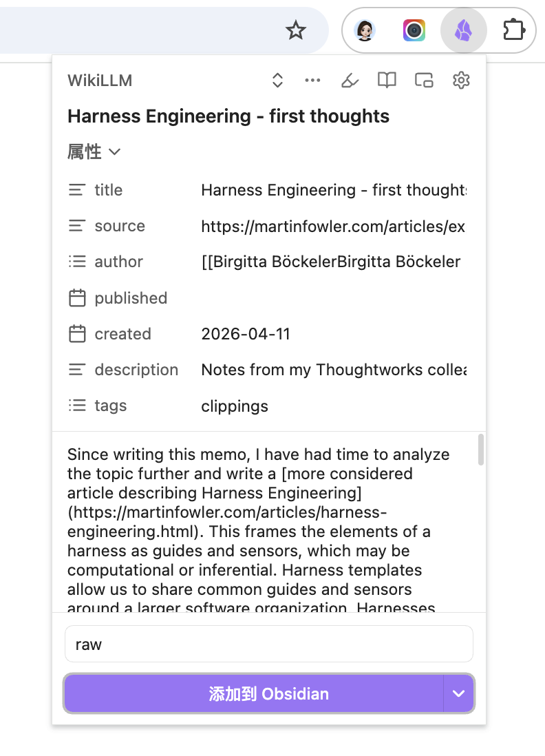Image resolution: width=545 pixels, height=756 pixels.
Task: Click the bookmark star icon
Action: point(296,30)
